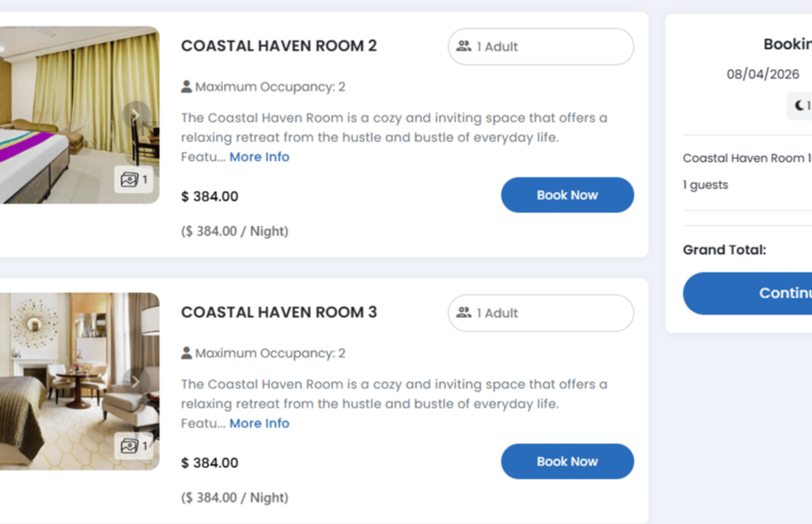Screen dimensions: 812x524
Task: Open gallery icon on Room 3 photo
Action: [133, 446]
